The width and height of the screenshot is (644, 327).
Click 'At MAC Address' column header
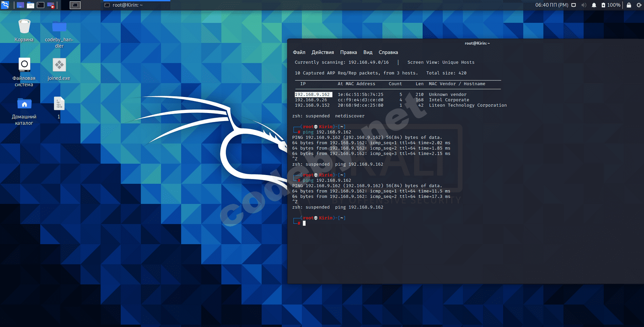click(356, 84)
